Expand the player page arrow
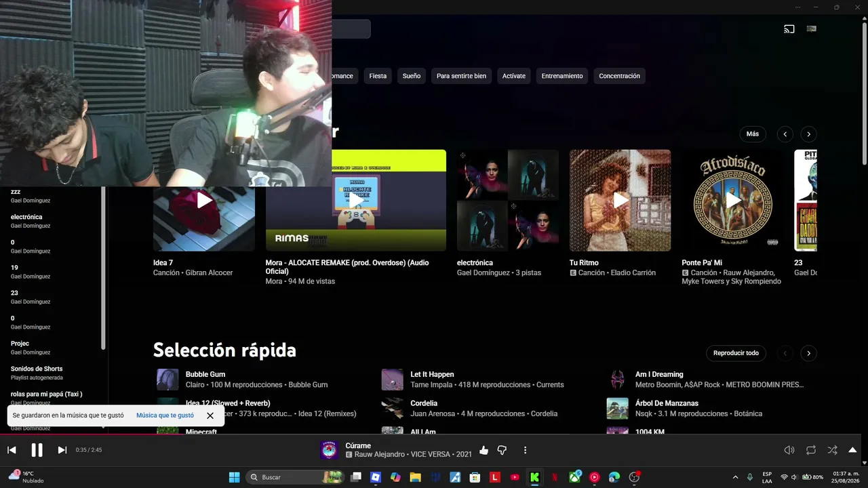Viewport: 868px width, 488px height. coord(852,450)
